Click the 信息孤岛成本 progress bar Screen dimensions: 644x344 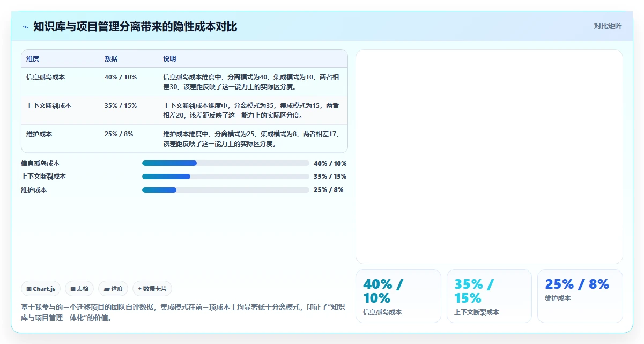click(226, 163)
